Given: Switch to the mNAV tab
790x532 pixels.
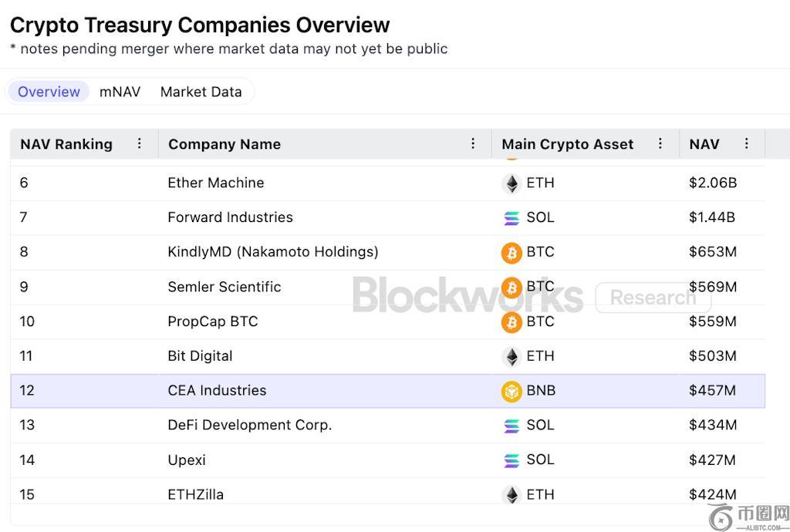Looking at the screenshot, I should coord(120,92).
